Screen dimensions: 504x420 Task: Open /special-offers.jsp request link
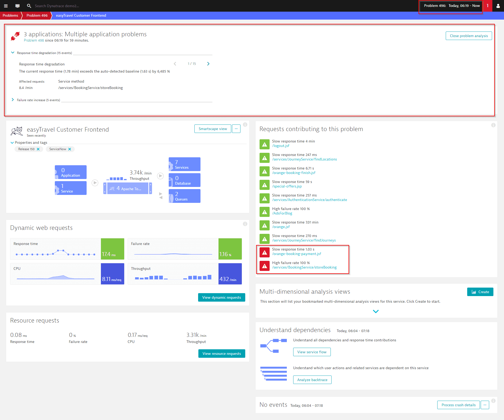coord(287,186)
